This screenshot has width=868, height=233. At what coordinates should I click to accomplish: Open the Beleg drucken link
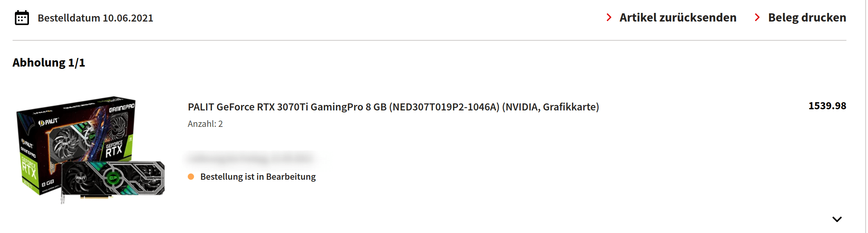click(x=807, y=18)
